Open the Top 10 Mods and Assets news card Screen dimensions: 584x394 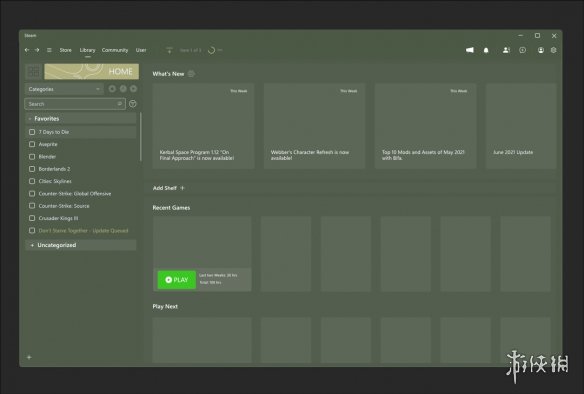(425, 126)
